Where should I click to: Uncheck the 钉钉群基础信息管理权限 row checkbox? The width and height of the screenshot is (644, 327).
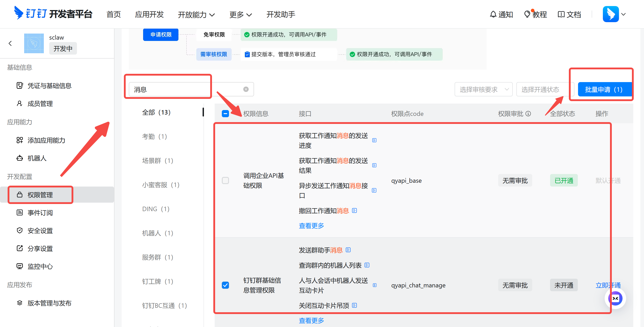(x=225, y=285)
